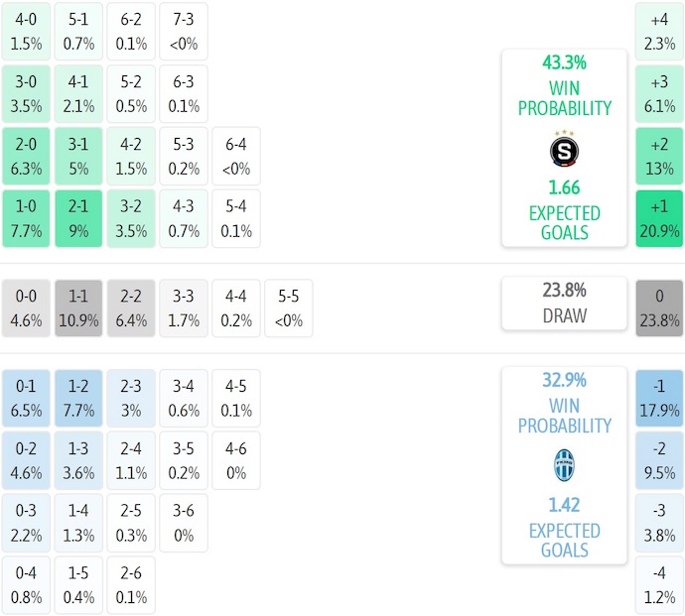685x616 pixels.
Task: Select the -4 goal margin box
Action: pos(659,585)
